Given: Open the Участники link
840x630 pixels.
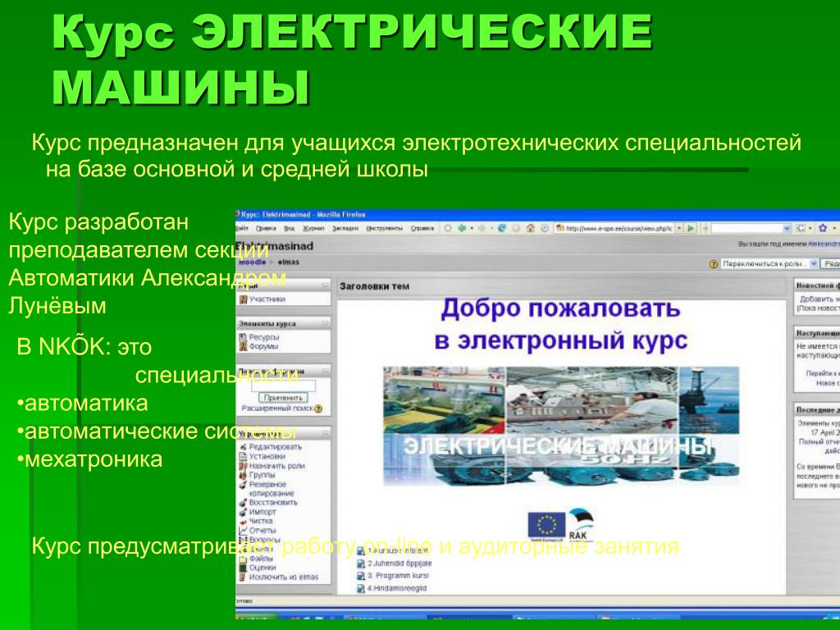Looking at the screenshot, I should 267,299.
